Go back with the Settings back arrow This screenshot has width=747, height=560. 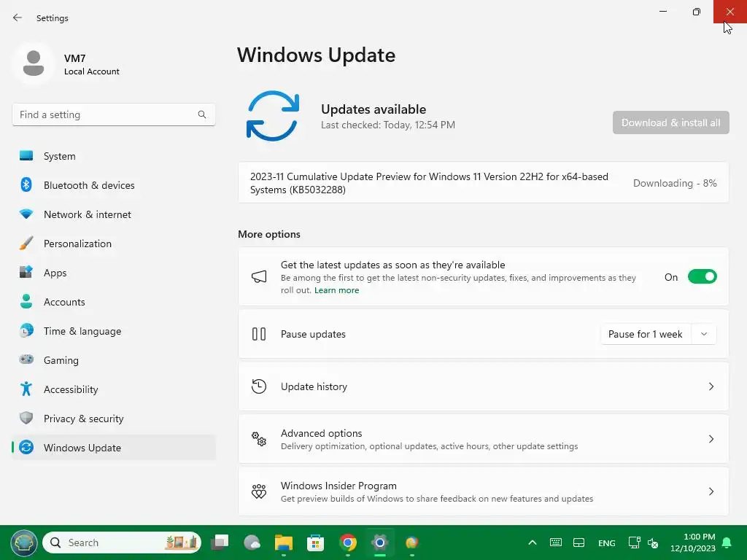(x=18, y=17)
